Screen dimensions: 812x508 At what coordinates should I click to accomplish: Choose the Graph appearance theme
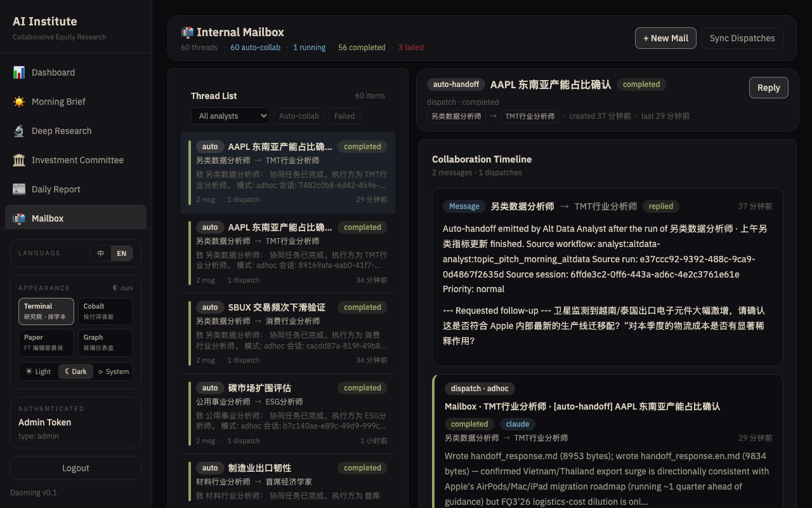point(105,343)
